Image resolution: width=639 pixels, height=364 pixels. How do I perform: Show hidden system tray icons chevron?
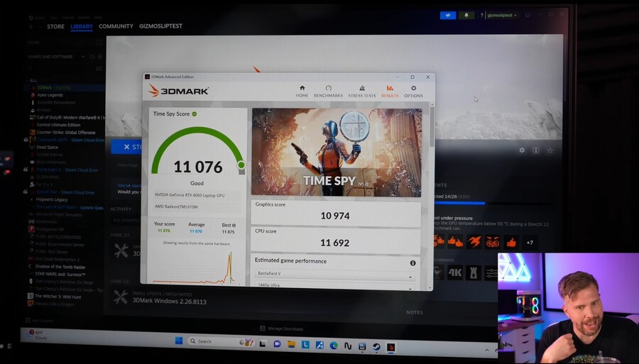coord(486,350)
